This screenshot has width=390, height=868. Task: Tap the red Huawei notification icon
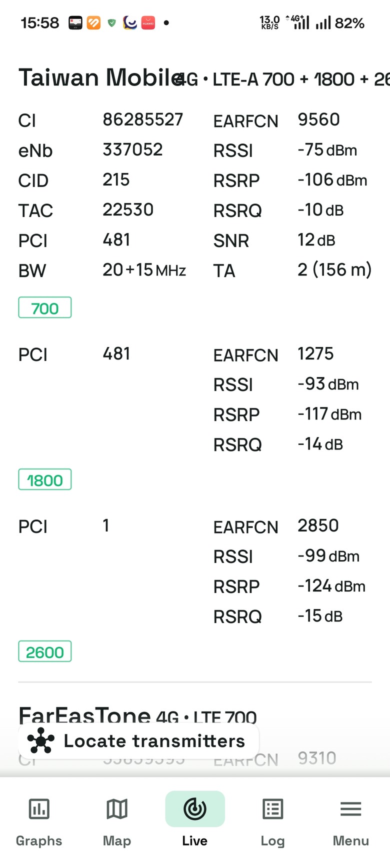(x=148, y=23)
